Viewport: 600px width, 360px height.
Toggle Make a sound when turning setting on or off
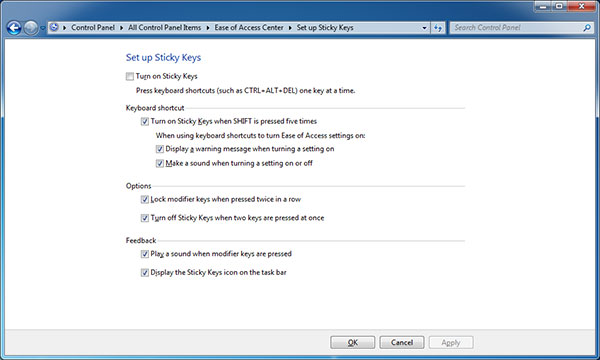(160, 163)
